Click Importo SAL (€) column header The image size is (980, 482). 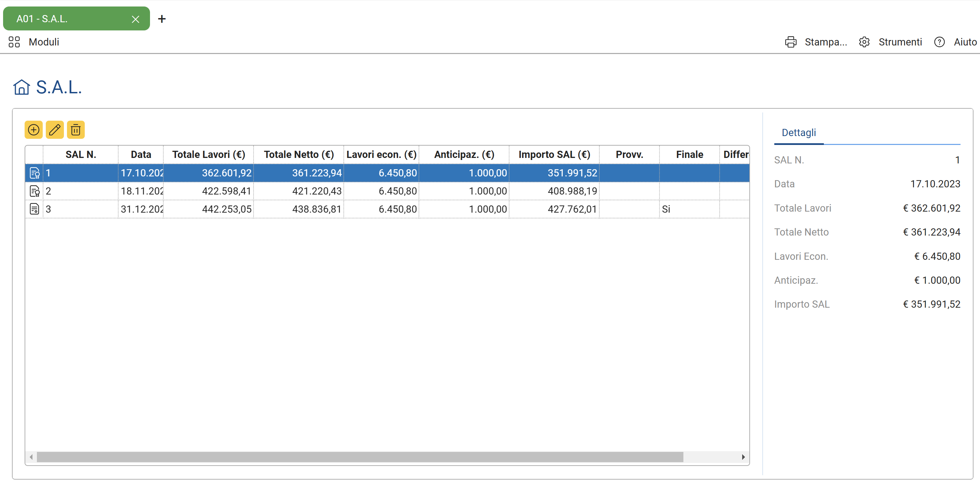click(x=554, y=155)
